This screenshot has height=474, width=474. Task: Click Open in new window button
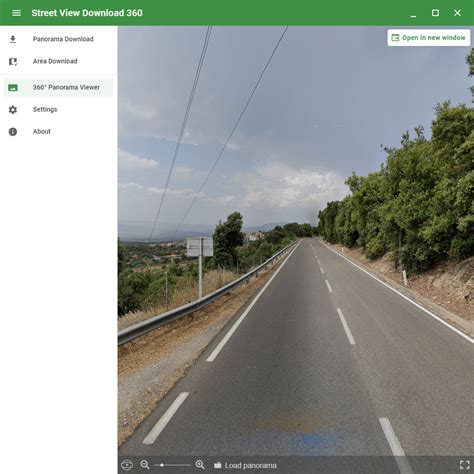[429, 38]
